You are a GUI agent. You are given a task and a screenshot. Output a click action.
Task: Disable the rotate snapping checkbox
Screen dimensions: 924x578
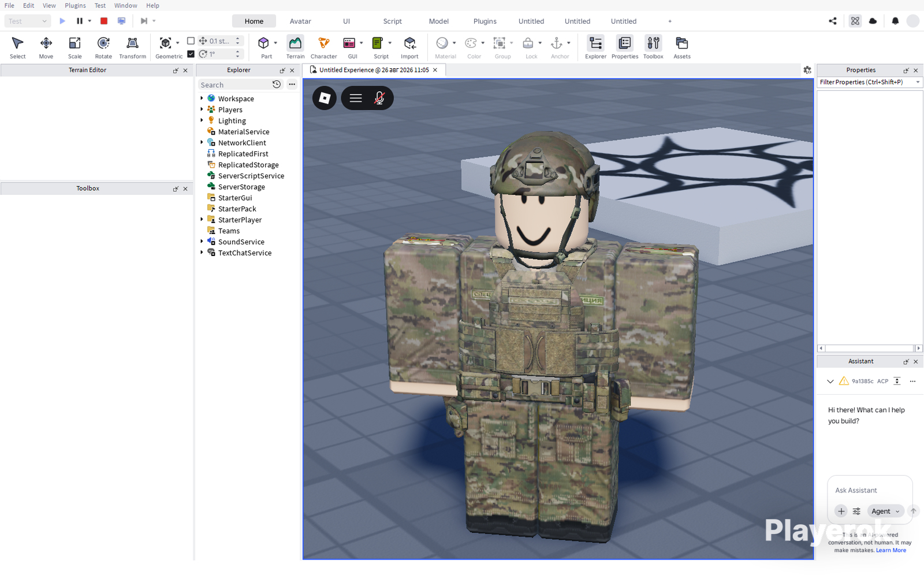(191, 54)
